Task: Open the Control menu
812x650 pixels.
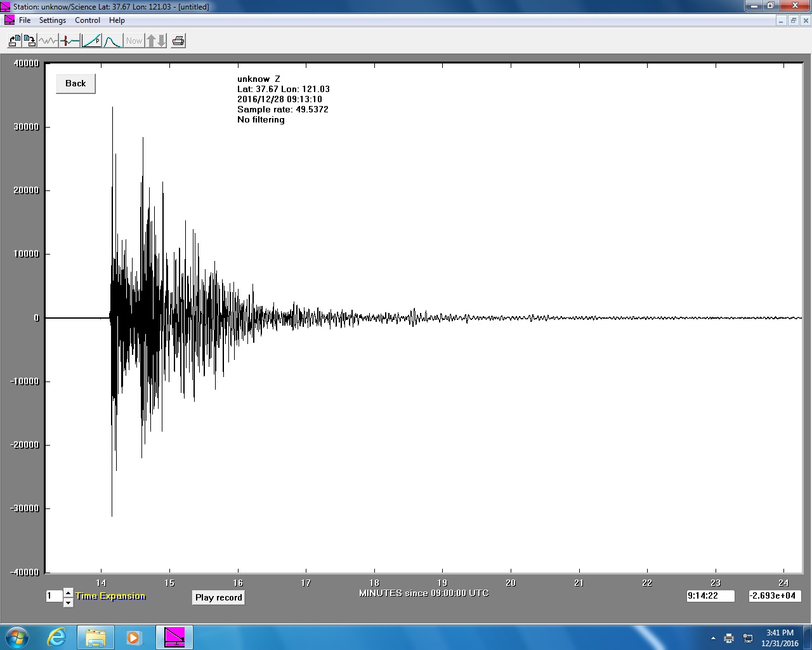Action: click(x=88, y=20)
